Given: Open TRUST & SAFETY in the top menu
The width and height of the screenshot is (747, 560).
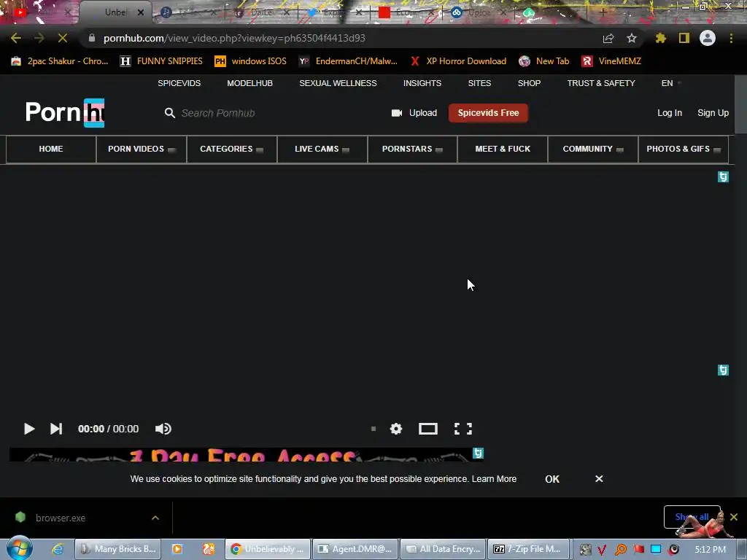Looking at the screenshot, I should [601, 83].
